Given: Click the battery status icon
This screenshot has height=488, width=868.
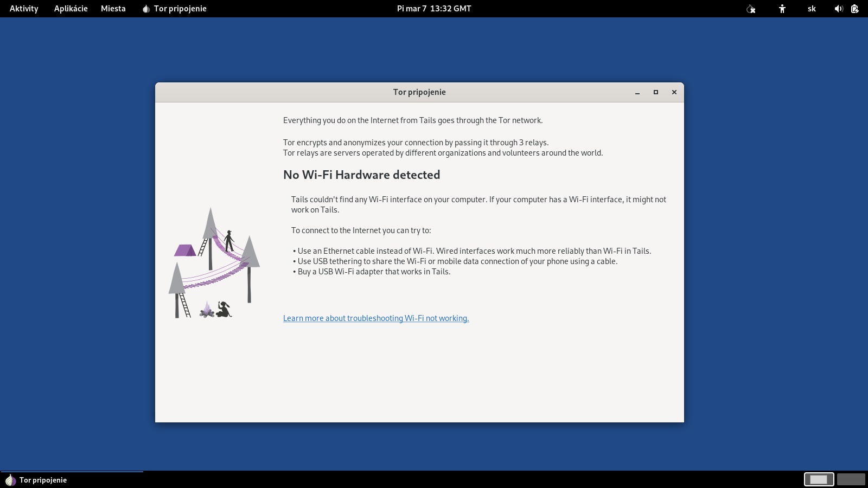Looking at the screenshot, I should 854,9.
